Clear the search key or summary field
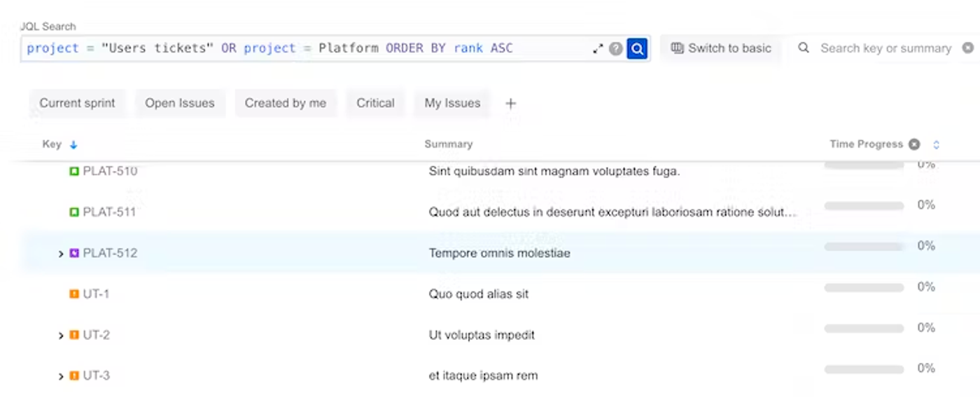The height and width of the screenshot is (398, 980). 967,48
